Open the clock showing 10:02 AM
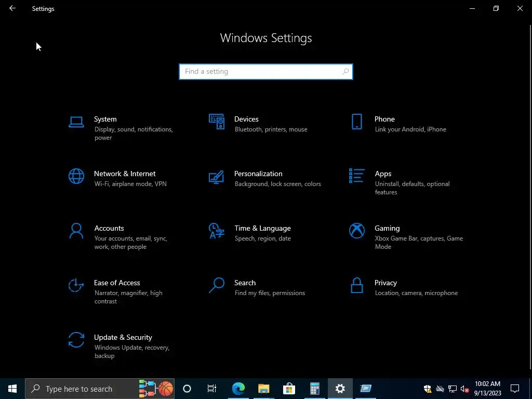 coord(487,389)
